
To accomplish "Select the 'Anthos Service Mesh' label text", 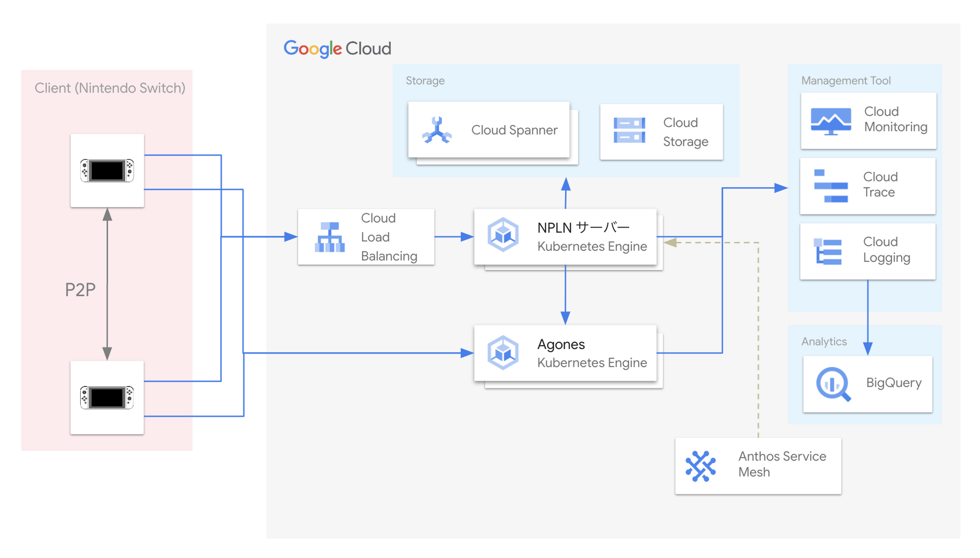I will pyautogui.click(x=782, y=464).
